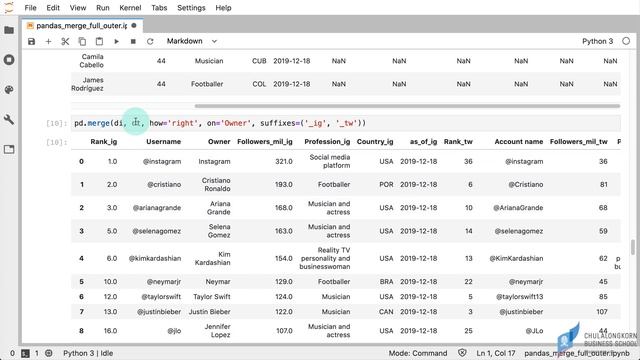Click the trusted notebook shield icon

pyautogui.click(x=462, y=353)
